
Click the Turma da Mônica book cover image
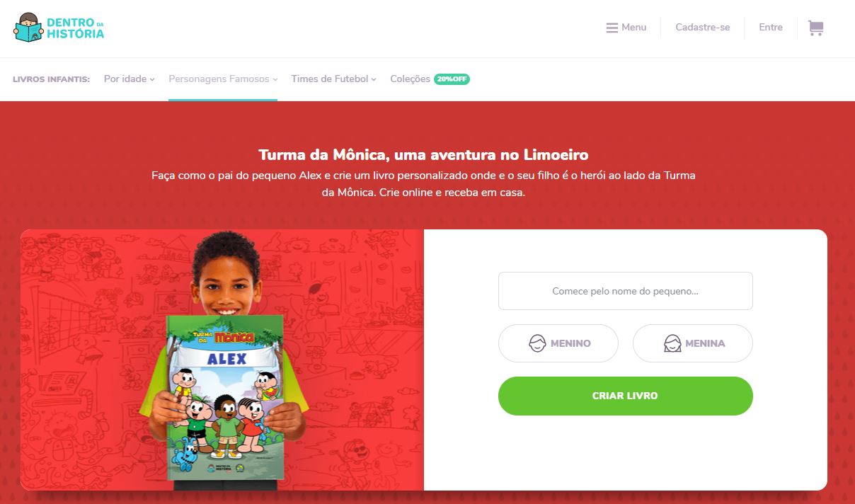(x=225, y=397)
